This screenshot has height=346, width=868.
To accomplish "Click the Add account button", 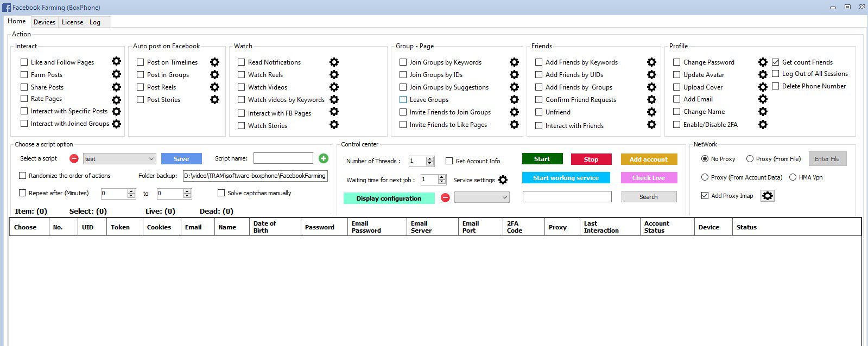I will tap(649, 159).
